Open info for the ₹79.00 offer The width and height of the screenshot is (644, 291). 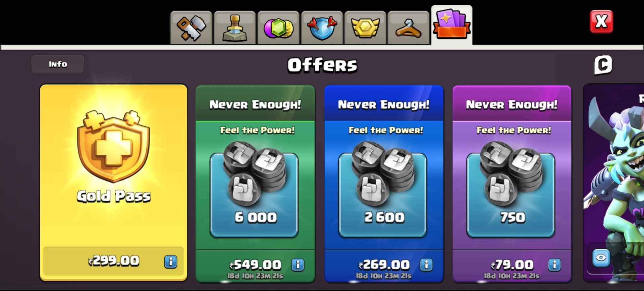(x=554, y=265)
